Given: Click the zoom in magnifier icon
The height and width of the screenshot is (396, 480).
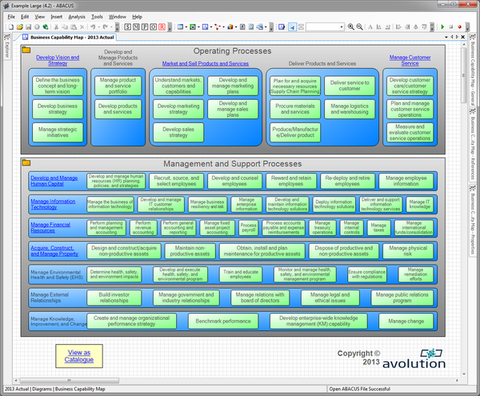Looking at the screenshot, I should (351, 27).
